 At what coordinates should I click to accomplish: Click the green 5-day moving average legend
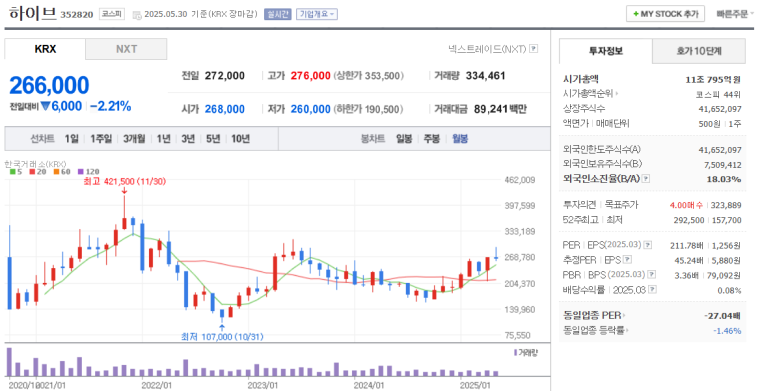point(16,172)
